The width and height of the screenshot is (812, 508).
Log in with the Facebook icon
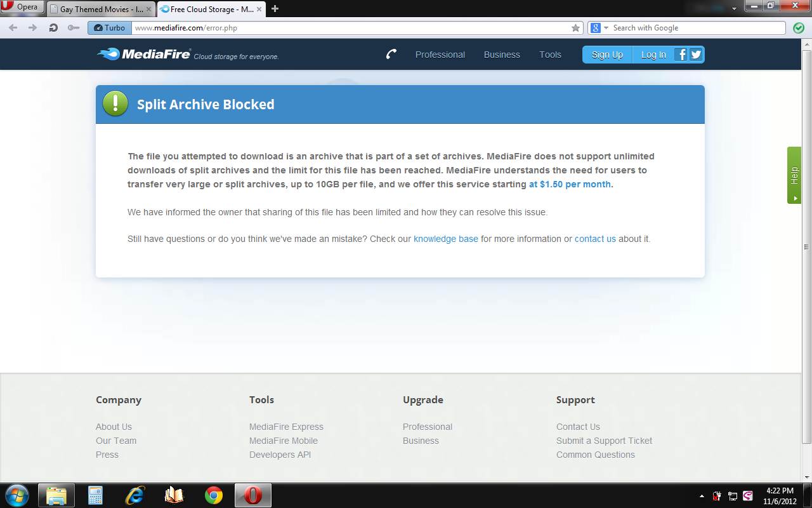681,55
